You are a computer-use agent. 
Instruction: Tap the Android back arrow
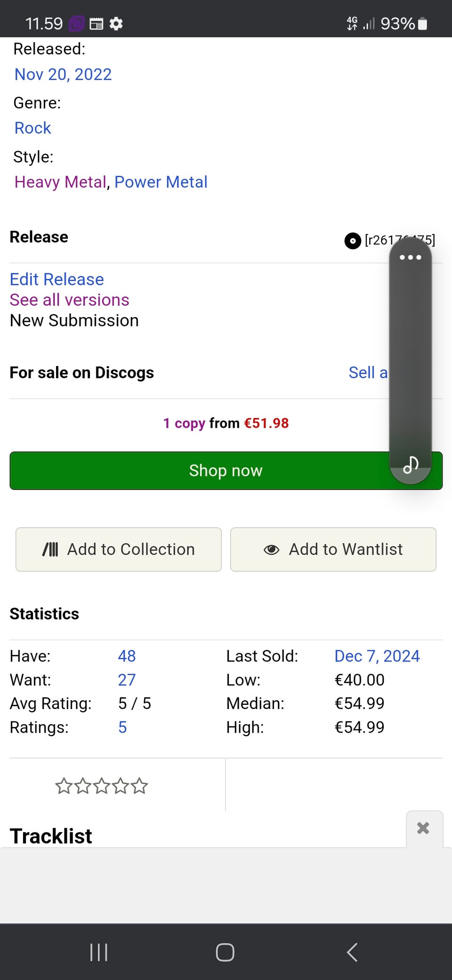[352, 952]
